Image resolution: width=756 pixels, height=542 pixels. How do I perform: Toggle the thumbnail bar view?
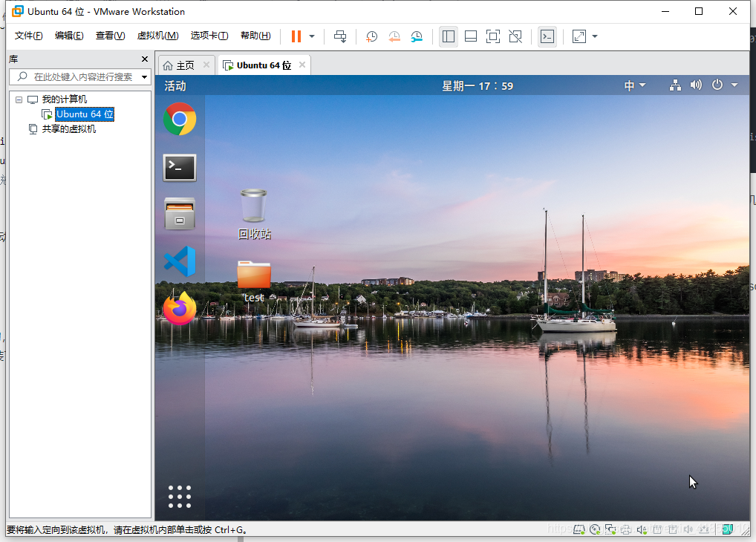coord(471,36)
